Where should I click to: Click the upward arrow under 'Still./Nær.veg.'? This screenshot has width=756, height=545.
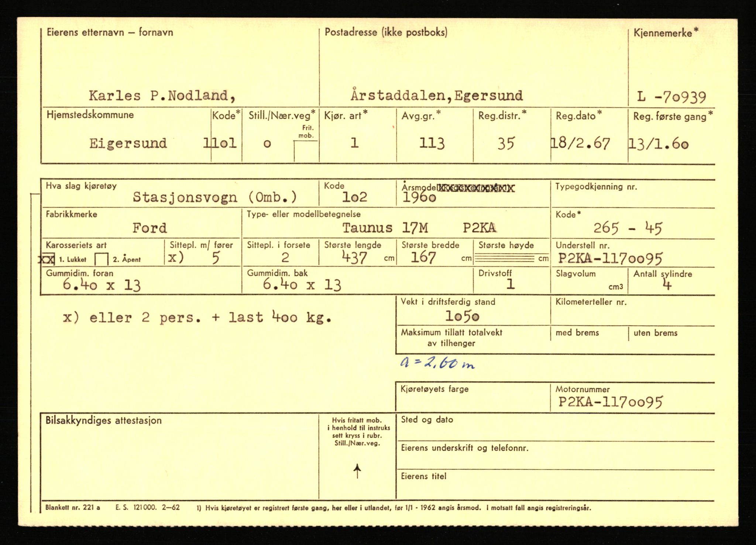click(357, 471)
